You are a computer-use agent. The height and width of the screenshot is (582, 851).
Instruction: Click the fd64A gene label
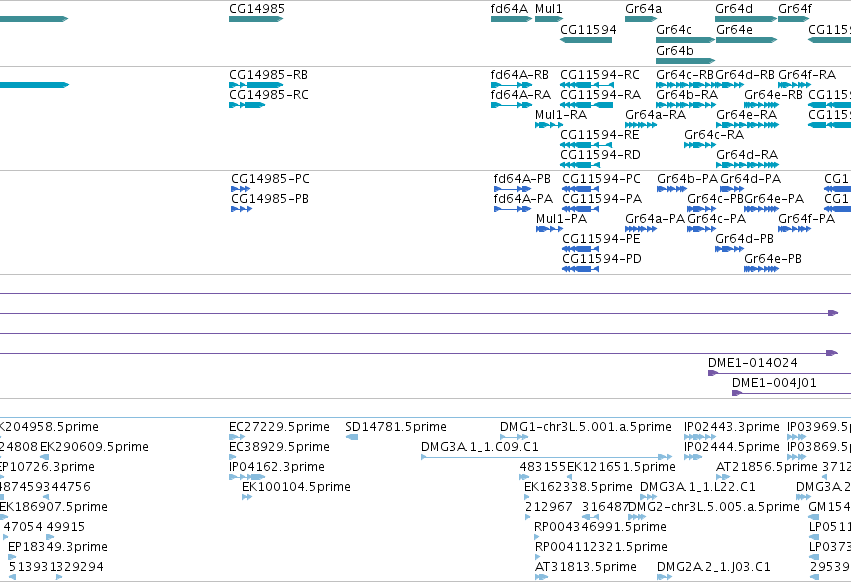coord(509,9)
